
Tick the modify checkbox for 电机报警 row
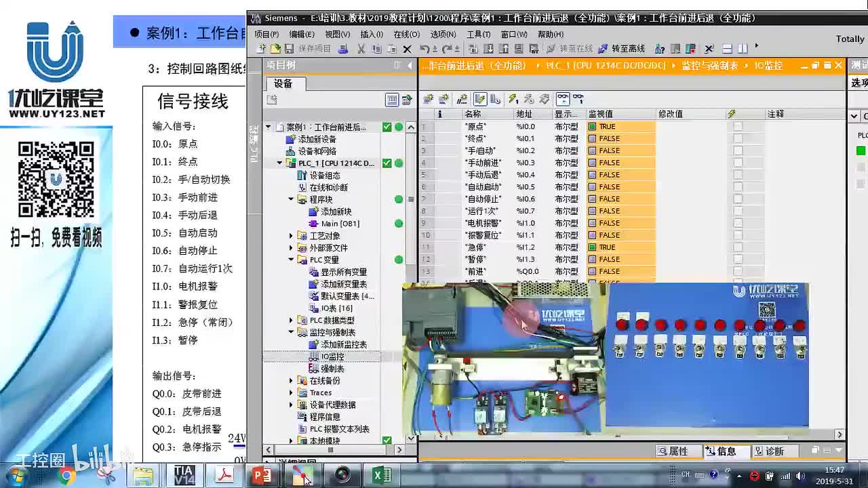point(738,223)
